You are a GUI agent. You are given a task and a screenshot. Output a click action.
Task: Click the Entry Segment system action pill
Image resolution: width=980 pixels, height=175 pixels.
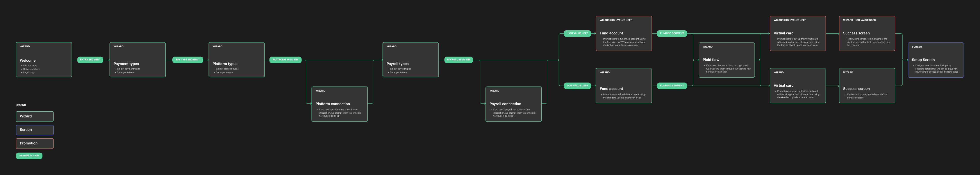pos(90,60)
